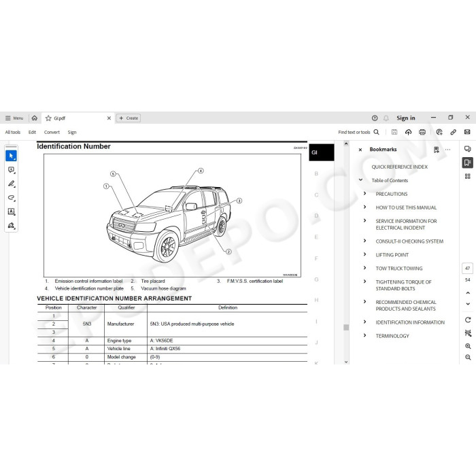The image size is (476, 476).
Task: Open the comments panel icon
Action: 468,149
